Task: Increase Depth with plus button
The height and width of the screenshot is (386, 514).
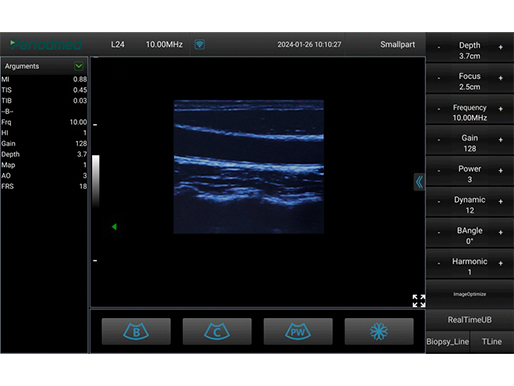Action: click(x=500, y=47)
